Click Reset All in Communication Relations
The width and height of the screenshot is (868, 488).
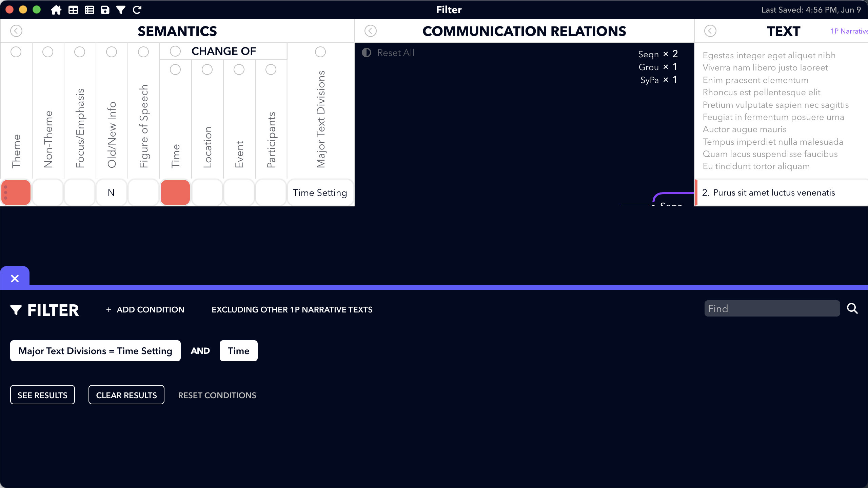tap(396, 53)
